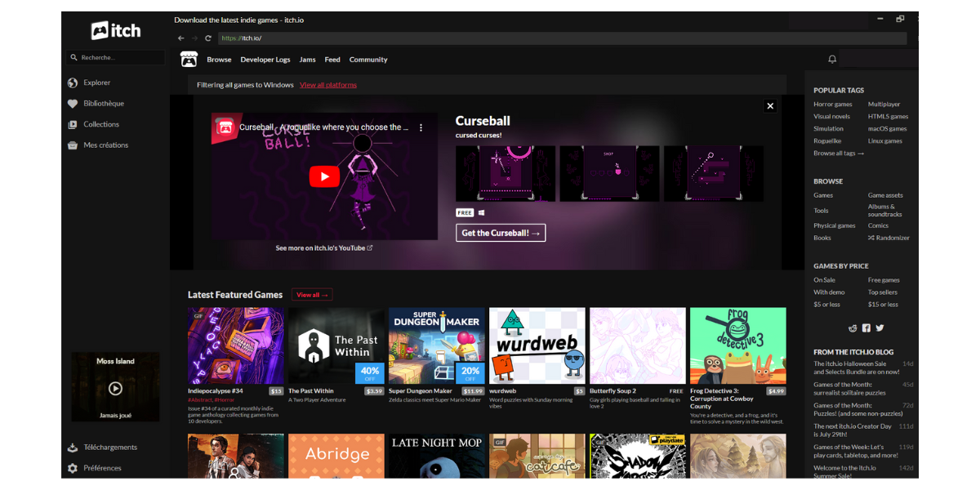Open Roguelike tag link
The height and width of the screenshot is (490, 980).
[x=827, y=141]
